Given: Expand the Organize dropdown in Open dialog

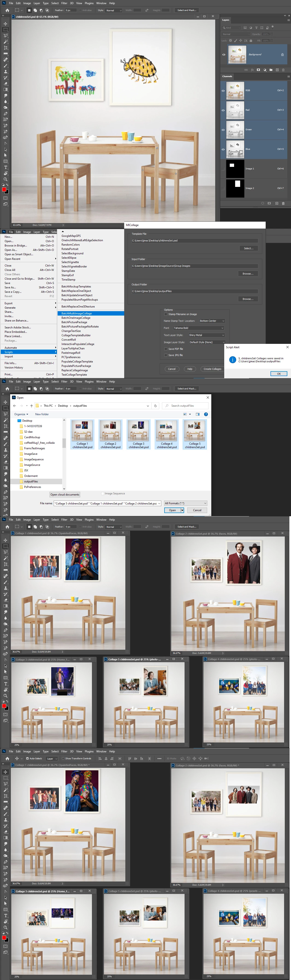Looking at the screenshot, I should [x=21, y=414].
